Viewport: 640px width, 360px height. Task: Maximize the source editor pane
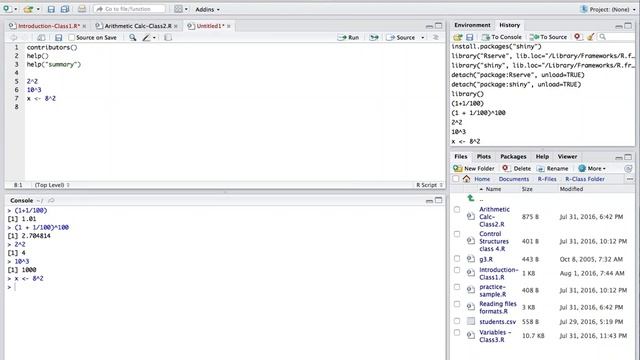coord(438,26)
